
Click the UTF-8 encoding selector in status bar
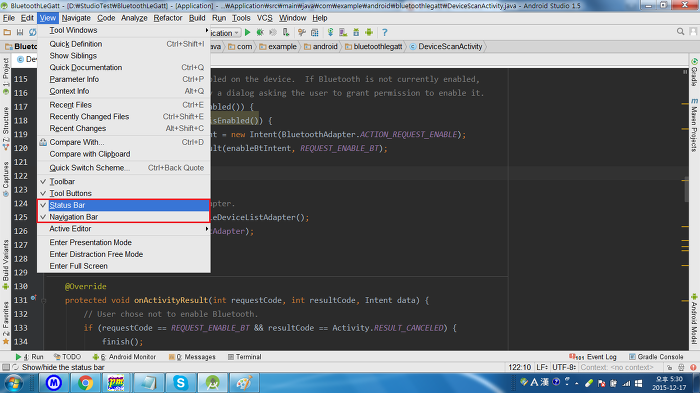point(564,367)
